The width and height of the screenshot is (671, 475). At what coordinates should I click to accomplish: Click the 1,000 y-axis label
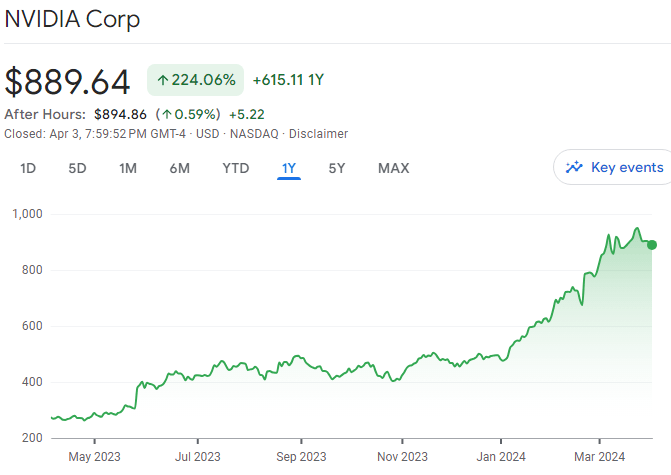26,213
